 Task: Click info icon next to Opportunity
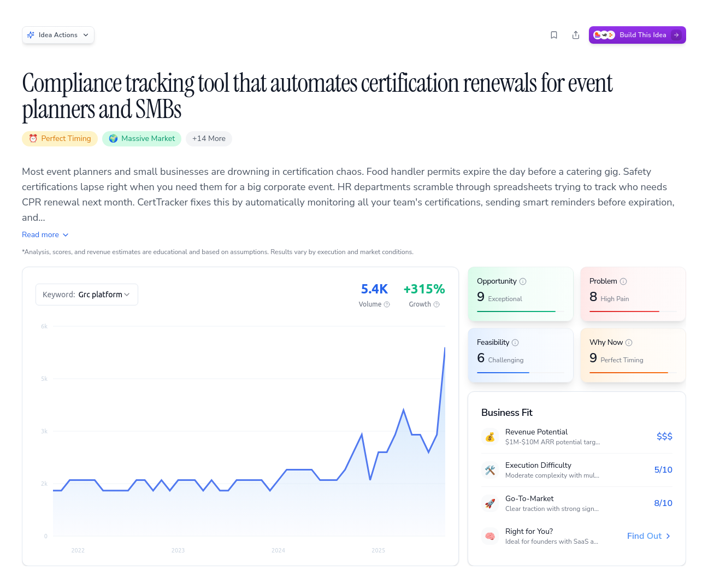tap(523, 281)
